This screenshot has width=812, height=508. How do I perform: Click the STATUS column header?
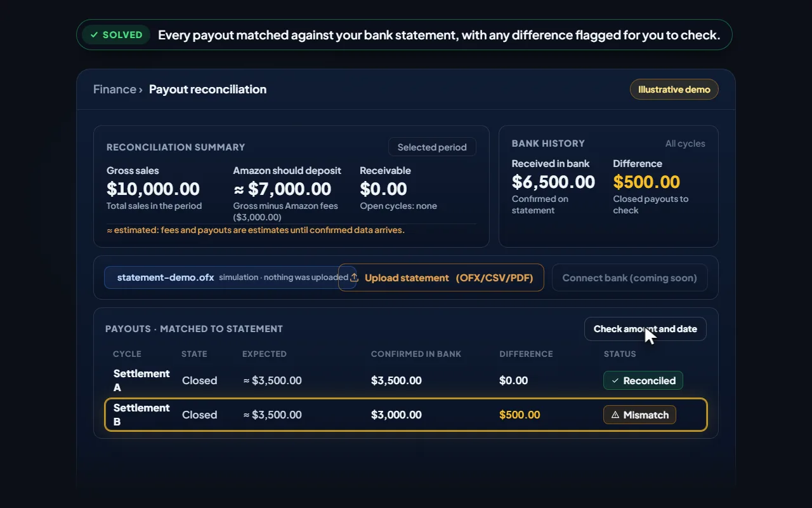620,354
